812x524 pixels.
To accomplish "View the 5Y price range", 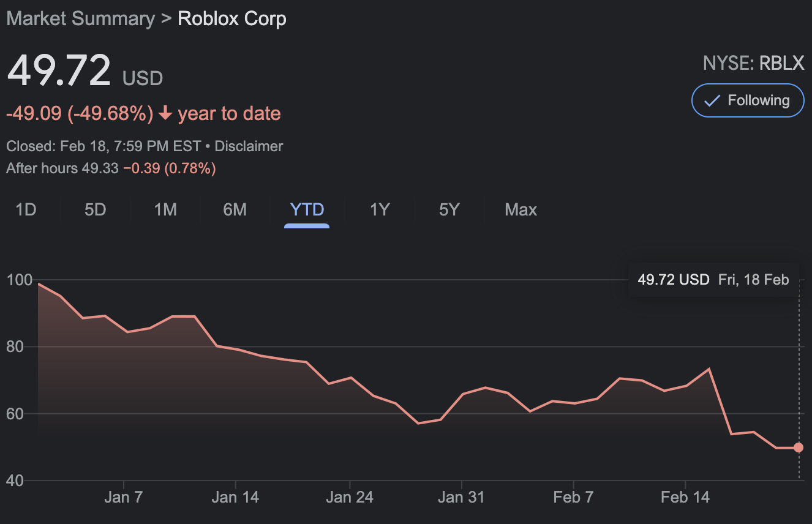I will point(449,210).
